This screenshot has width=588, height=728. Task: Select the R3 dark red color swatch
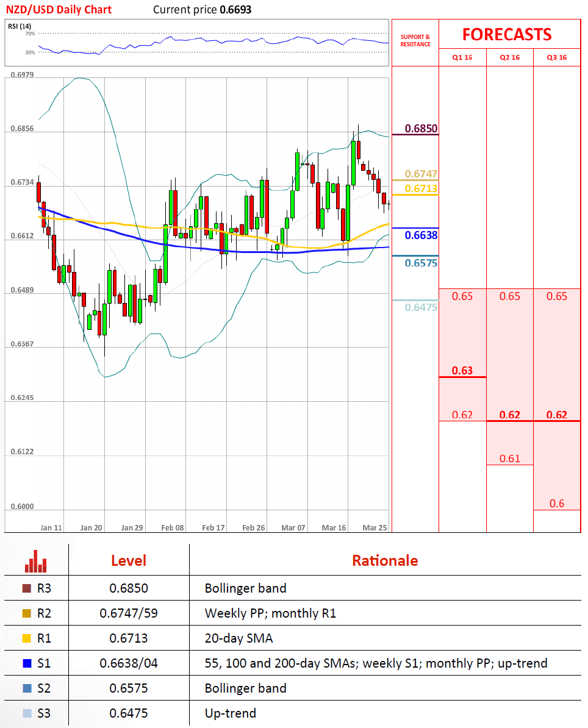tap(27, 588)
